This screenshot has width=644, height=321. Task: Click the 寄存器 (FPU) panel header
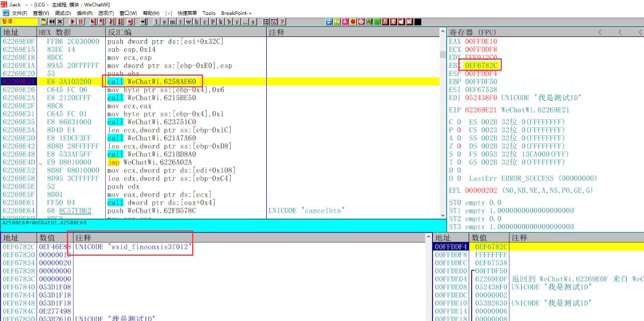point(473,33)
